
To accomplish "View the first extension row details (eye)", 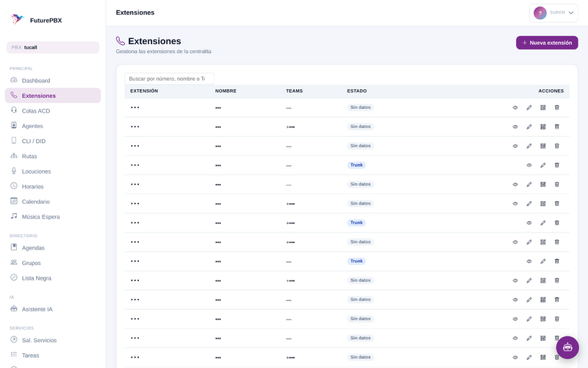I will [515, 107].
